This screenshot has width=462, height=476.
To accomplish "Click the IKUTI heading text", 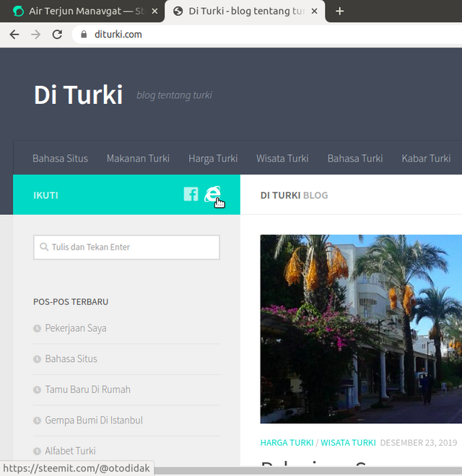I will click(45, 195).
